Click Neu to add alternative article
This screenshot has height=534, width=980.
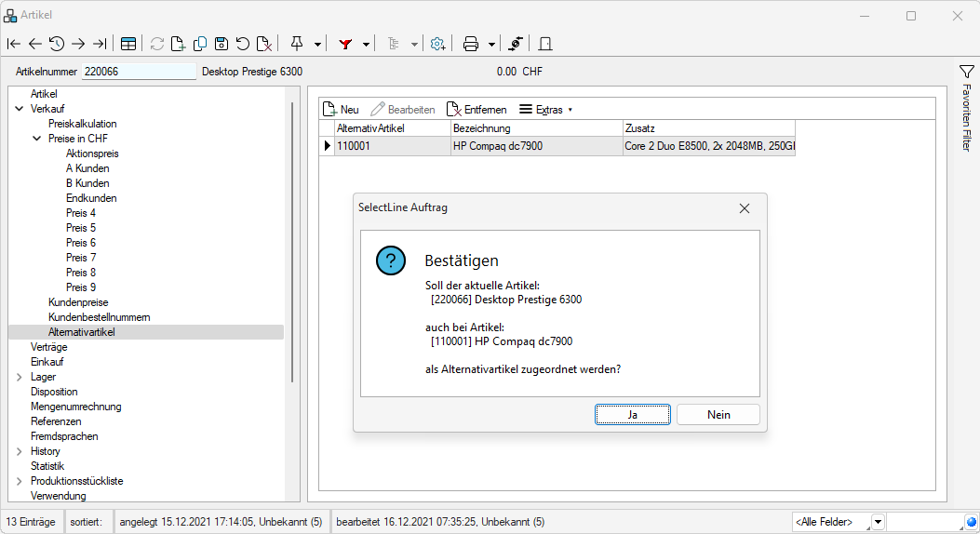(341, 109)
